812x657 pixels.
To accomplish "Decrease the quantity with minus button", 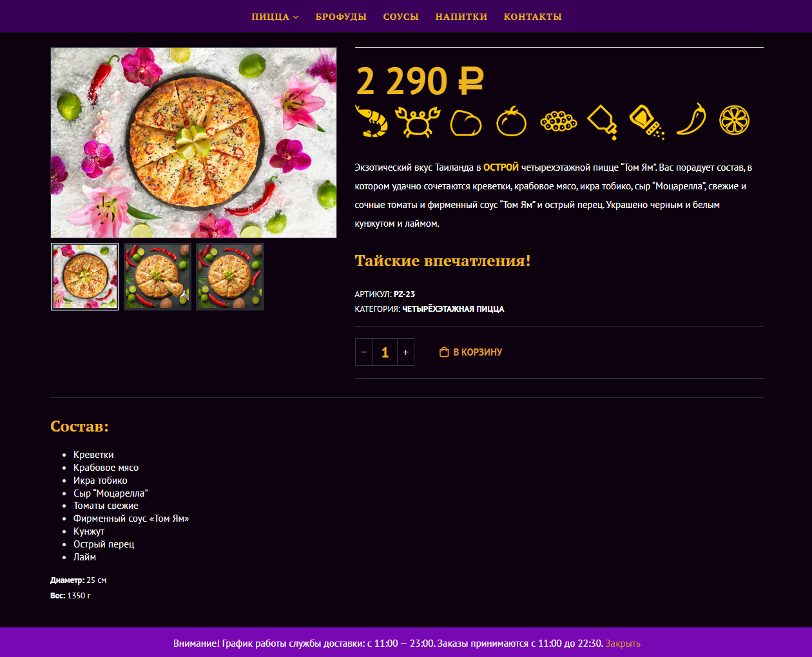I will 364,352.
